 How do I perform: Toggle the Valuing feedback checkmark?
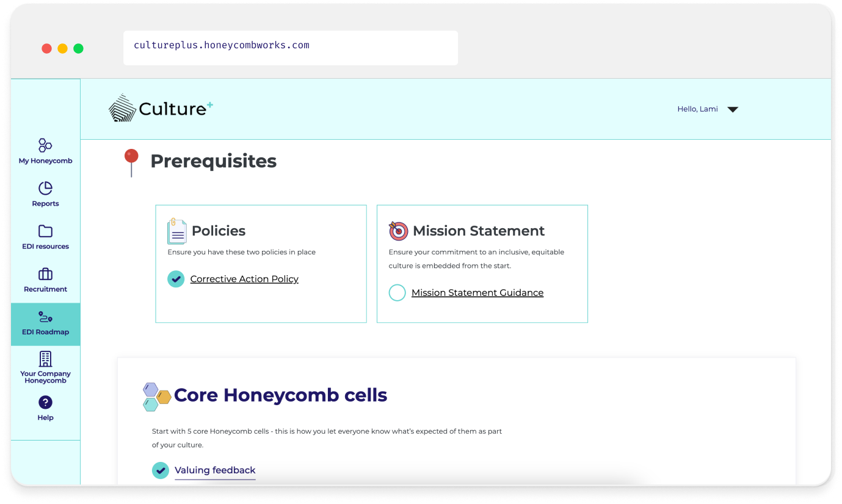click(x=161, y=470)
